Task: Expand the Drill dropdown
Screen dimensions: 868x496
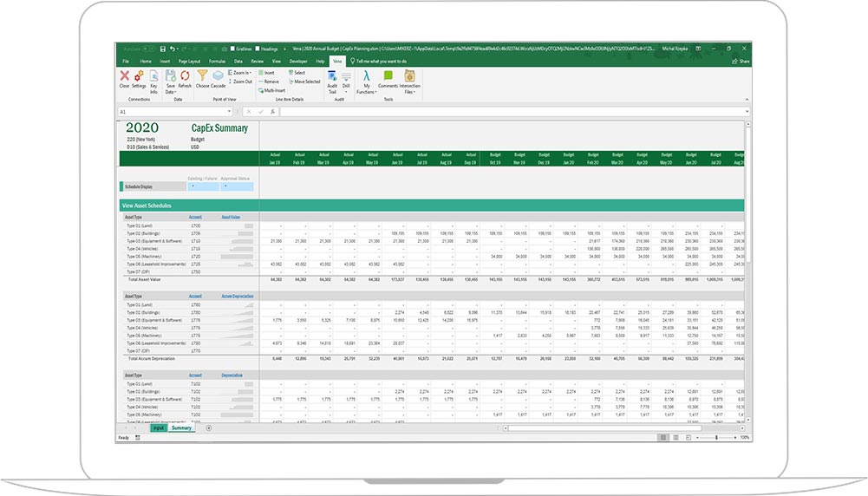Action: pyautogui.click(x=346, y=92)
